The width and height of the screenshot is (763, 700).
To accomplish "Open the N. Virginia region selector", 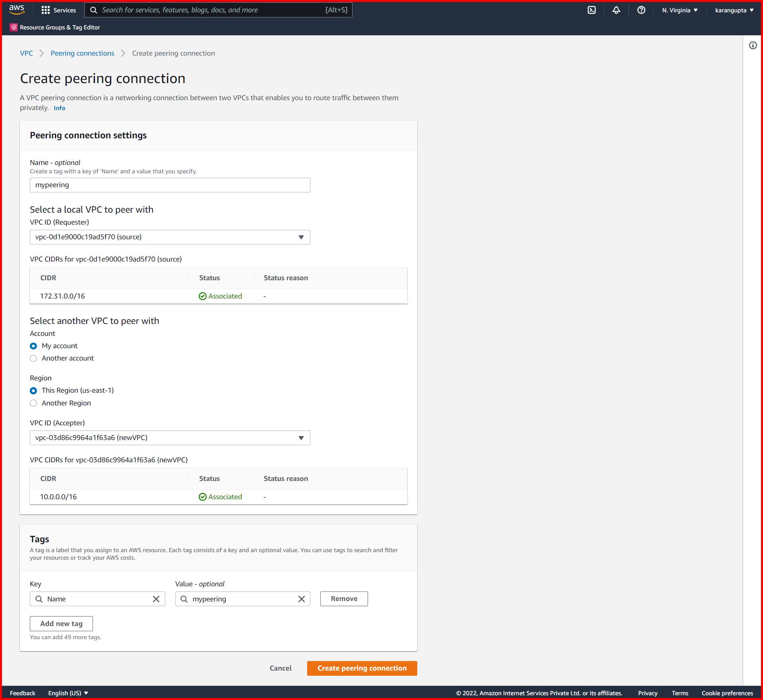I will [x=679, y=10].
